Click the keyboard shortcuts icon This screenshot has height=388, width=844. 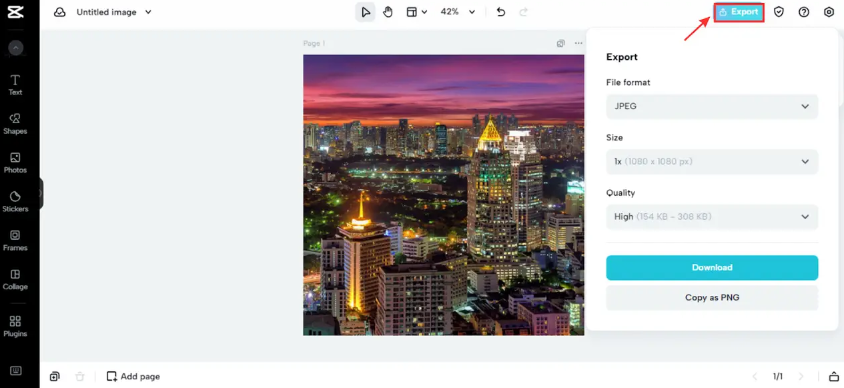click(16, 370)
